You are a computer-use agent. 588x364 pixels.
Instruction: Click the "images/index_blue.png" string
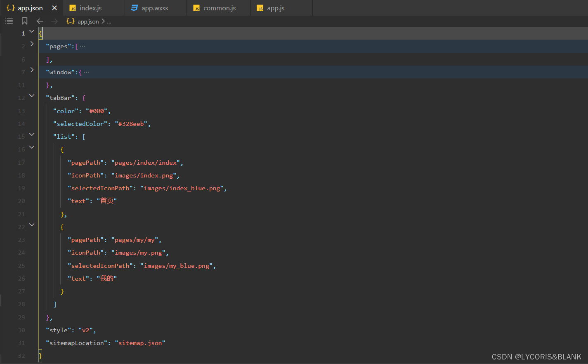pos(182,188)
